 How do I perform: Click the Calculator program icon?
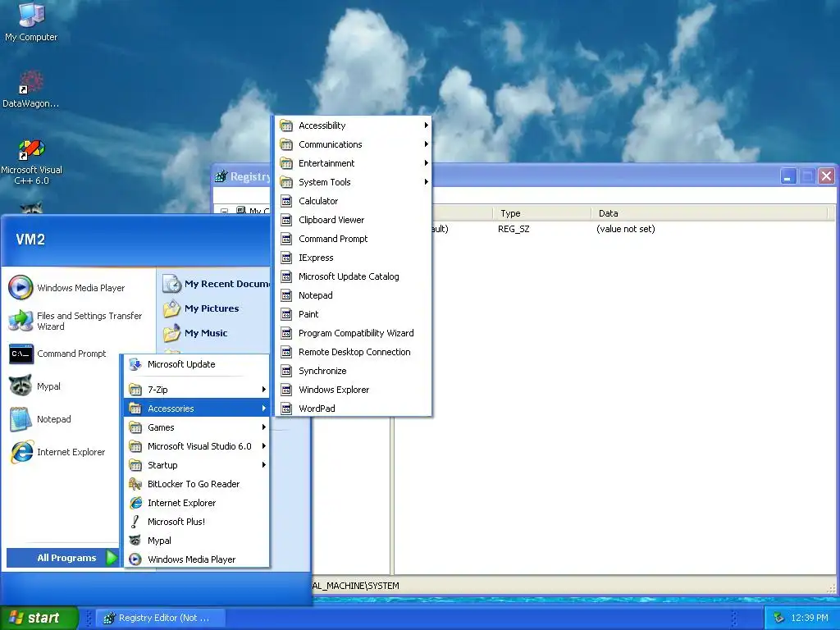(x=286, y=201)
